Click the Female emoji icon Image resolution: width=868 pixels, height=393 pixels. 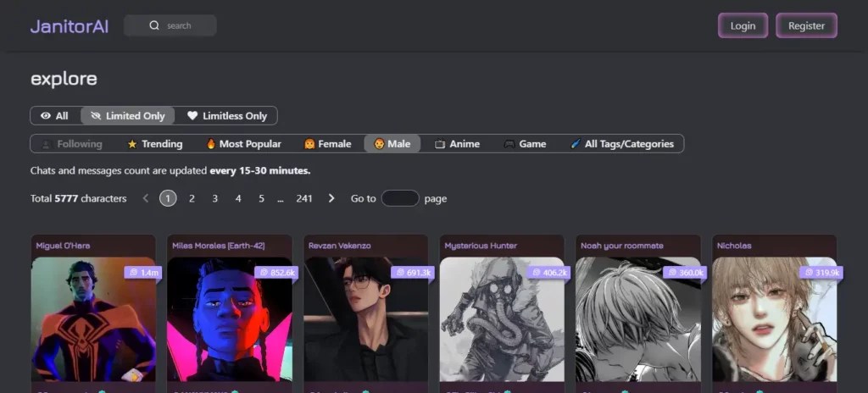point(309,144)
